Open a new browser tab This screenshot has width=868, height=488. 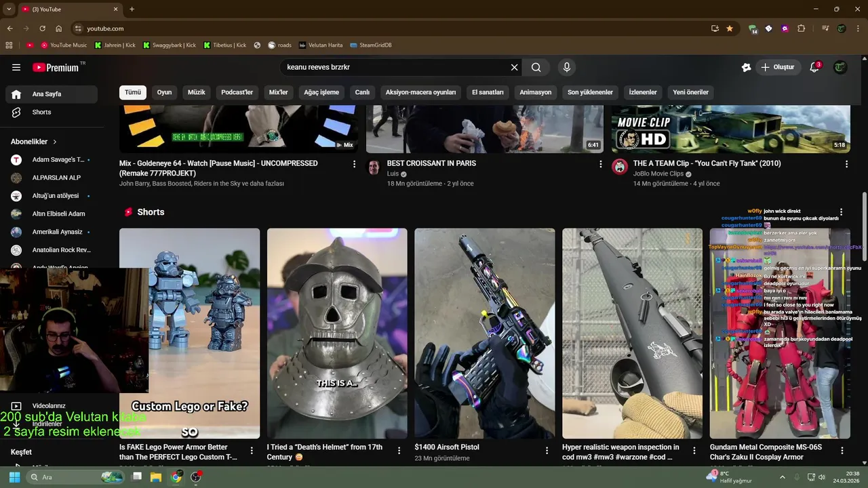click(132, 9)
